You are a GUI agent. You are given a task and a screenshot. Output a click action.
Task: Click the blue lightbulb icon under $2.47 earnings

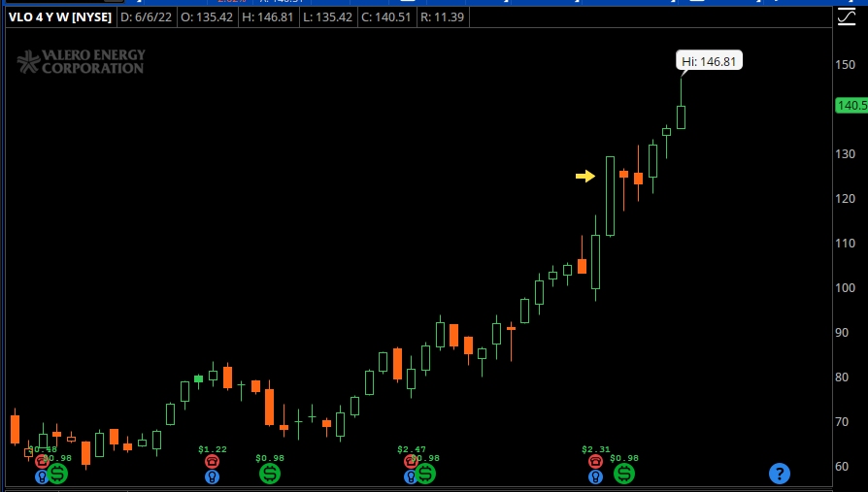coord(410,476)
